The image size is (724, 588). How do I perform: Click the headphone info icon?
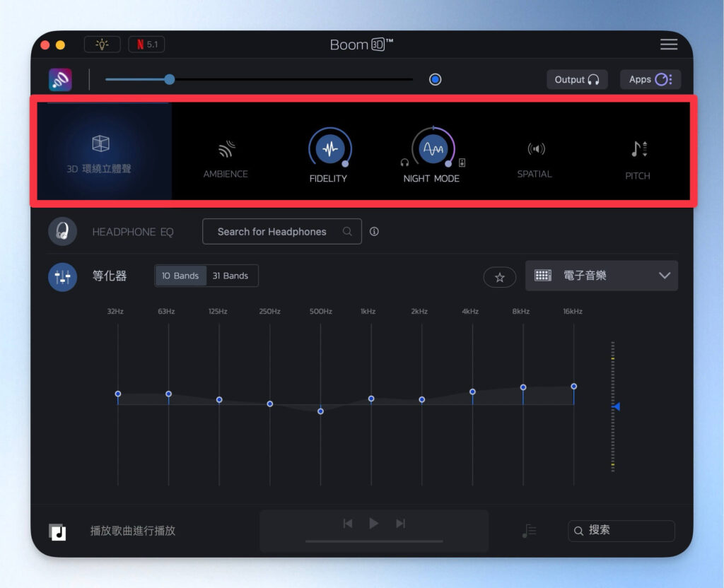click(374, 231)
